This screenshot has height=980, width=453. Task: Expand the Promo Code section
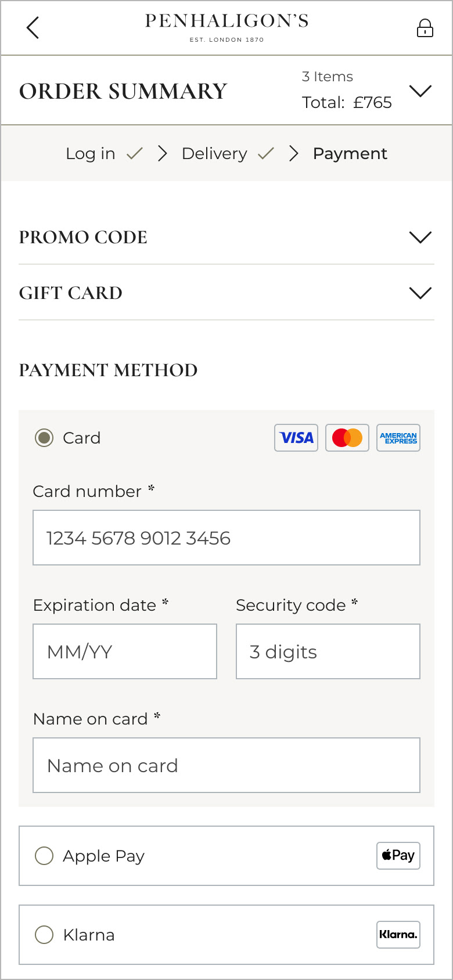pyautogui.click(x=420, y=237)
